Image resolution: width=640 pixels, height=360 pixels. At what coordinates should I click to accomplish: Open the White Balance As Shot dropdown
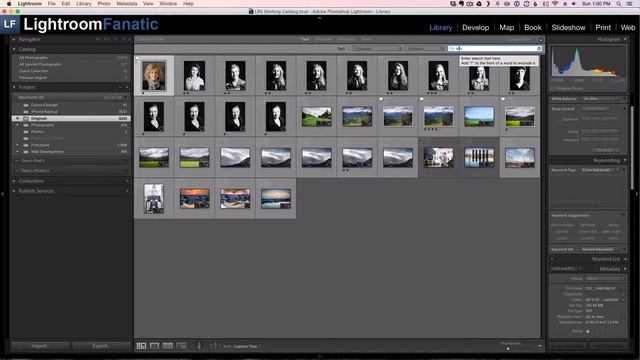tap(602, 99)
